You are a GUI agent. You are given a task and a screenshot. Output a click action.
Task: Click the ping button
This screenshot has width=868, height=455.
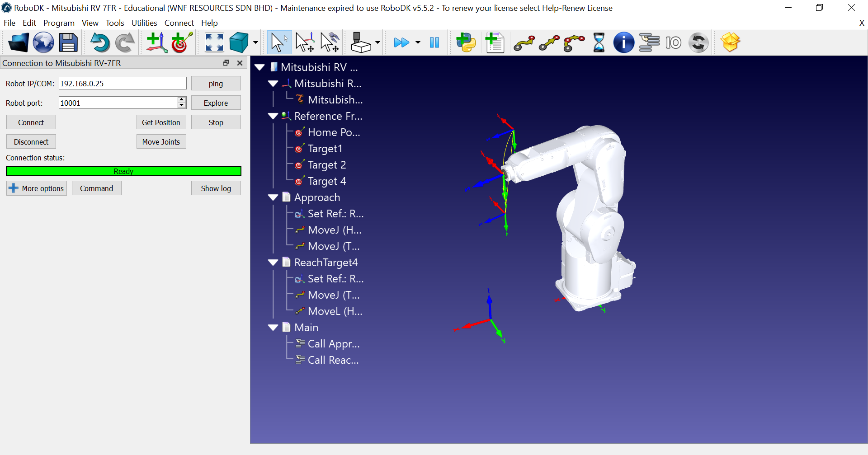click(216, 84)
